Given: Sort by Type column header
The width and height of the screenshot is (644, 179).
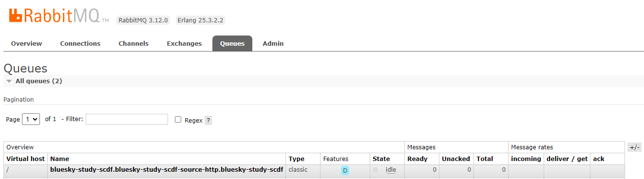Looking at the screenshot, I should click(296, 159).
